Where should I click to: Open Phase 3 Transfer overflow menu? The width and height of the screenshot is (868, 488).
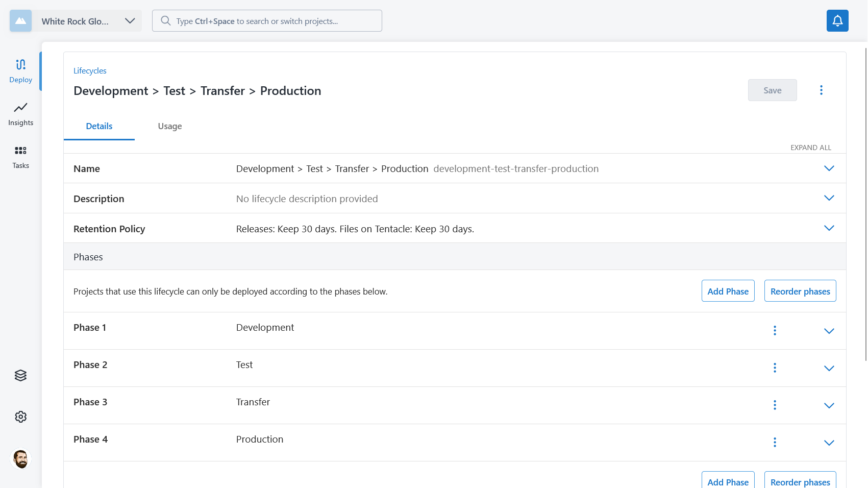click(x=775, y=405)
